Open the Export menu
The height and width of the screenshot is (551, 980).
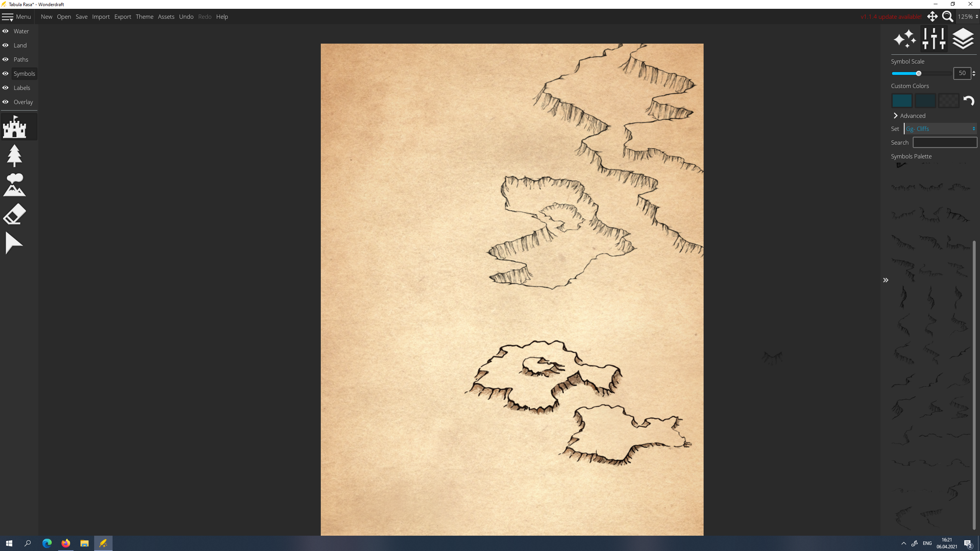[x=122, y=17]
